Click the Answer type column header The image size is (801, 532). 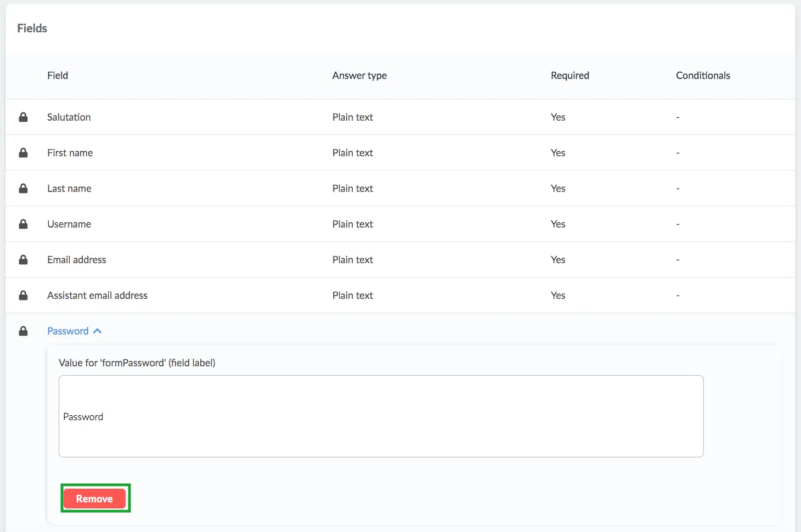[x=359, y=76]
